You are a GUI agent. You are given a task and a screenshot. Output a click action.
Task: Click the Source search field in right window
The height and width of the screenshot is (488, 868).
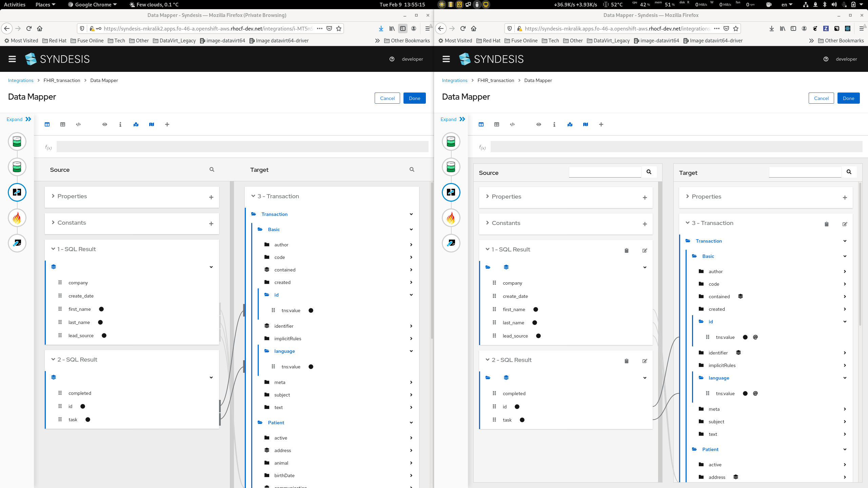tap(605, 172)
